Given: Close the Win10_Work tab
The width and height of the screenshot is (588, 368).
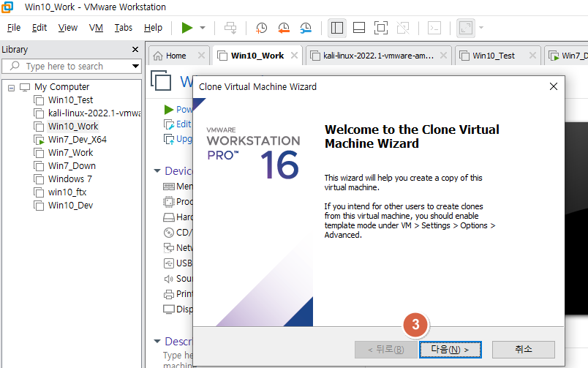Looking at the screenshot, I should coord(295,56).
